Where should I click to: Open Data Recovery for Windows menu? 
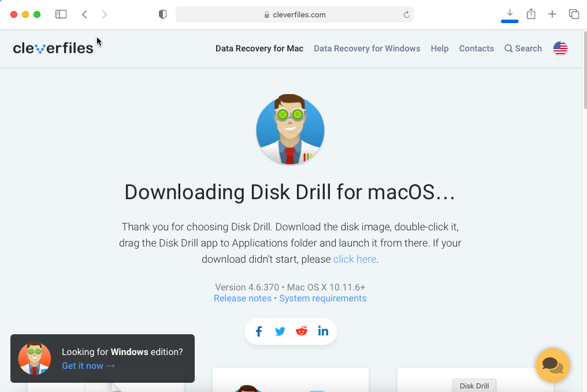[x=367, y=48]
